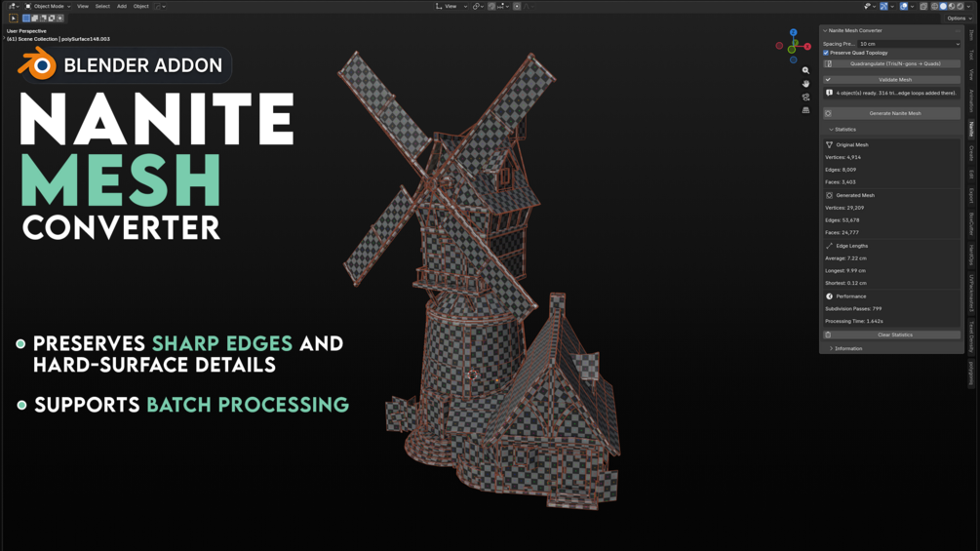Toggle the snapping magnet icon

pos(491,6)
